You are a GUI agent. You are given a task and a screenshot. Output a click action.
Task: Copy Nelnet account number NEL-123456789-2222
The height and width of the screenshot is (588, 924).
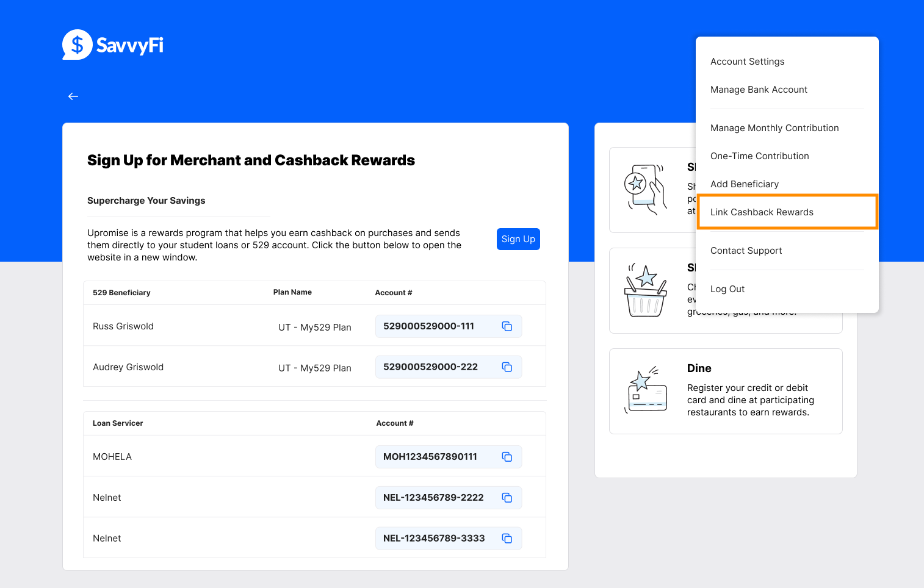pyautogui.click(x=507, y=498)
